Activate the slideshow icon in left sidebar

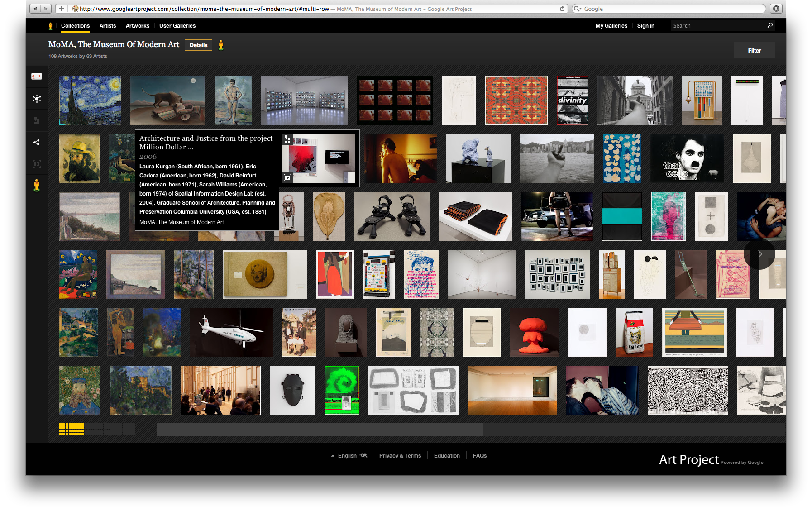36,164
